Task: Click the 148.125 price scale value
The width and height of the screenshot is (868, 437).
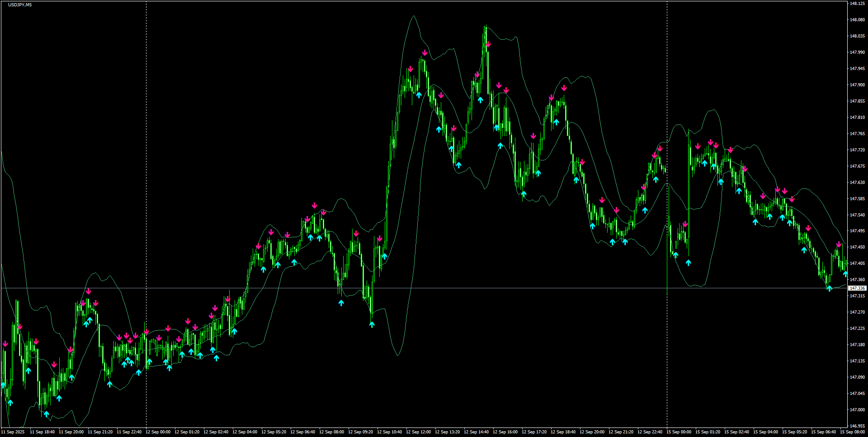Action: coord(857,4)
